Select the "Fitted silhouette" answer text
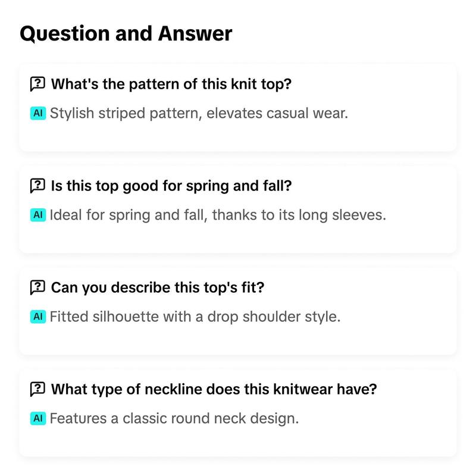 [195, 317]
